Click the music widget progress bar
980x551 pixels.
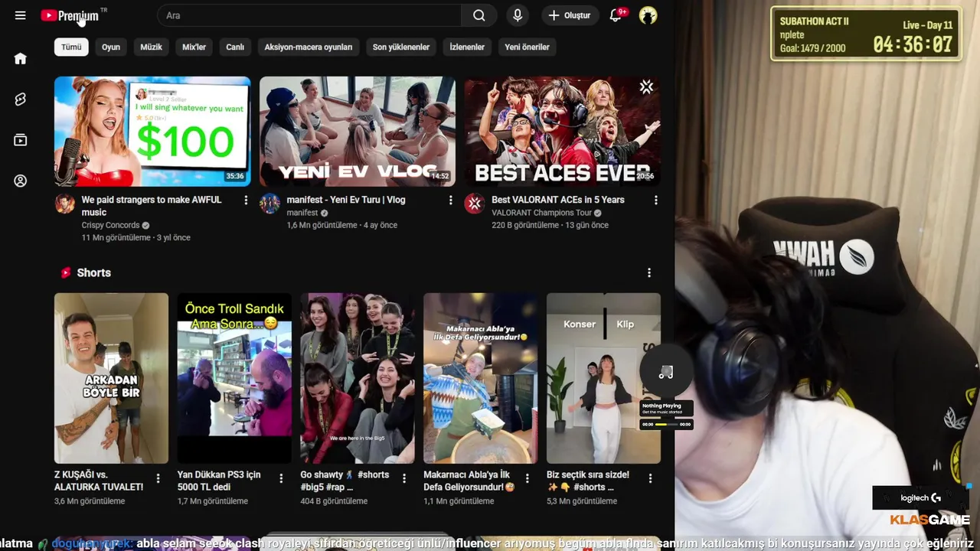point(666,424)
